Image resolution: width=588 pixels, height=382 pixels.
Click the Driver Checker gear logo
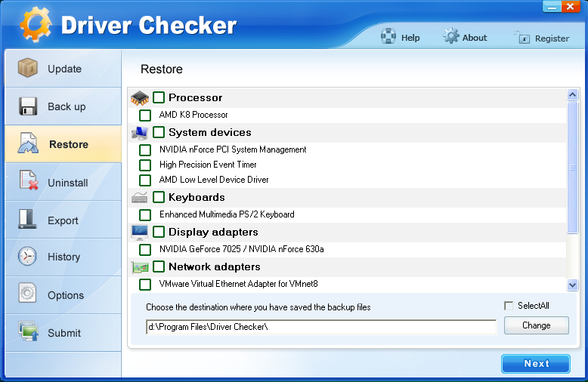pos(36,25)
